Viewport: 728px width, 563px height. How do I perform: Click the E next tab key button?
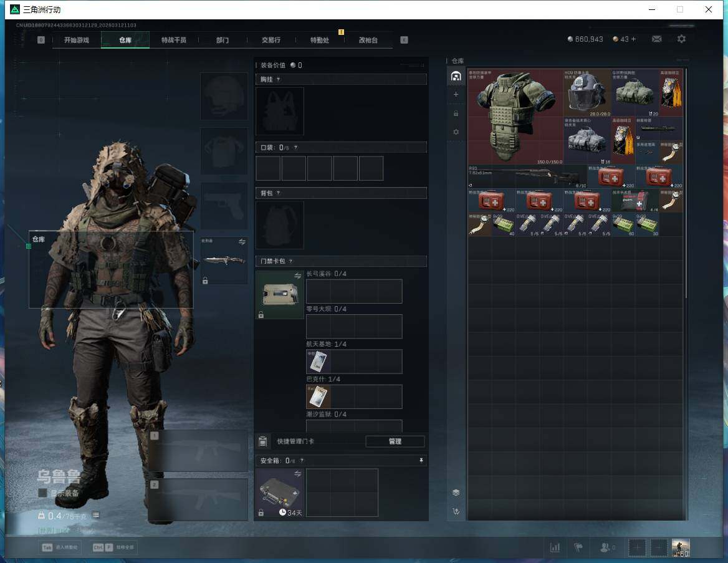tap(404, 40)
